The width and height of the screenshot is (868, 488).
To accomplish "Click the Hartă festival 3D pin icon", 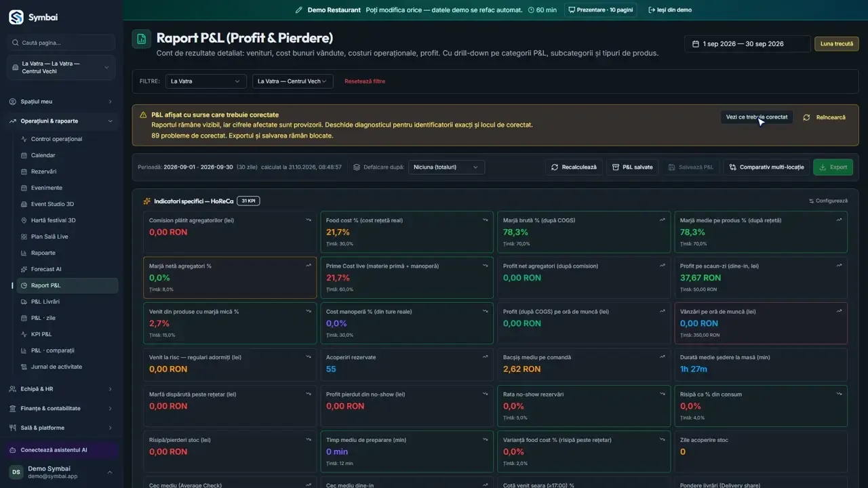I will [24, 220].
